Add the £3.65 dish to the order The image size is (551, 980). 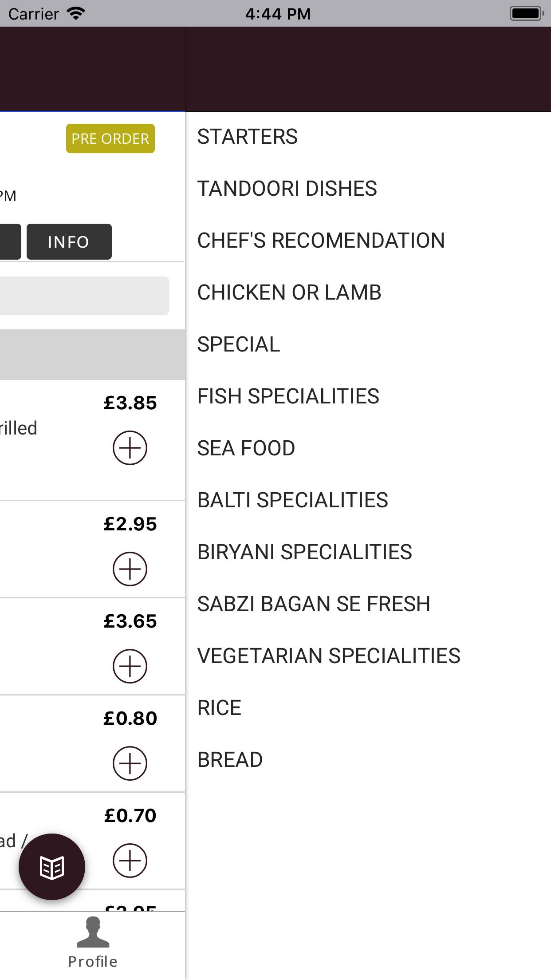click(130, 665)
